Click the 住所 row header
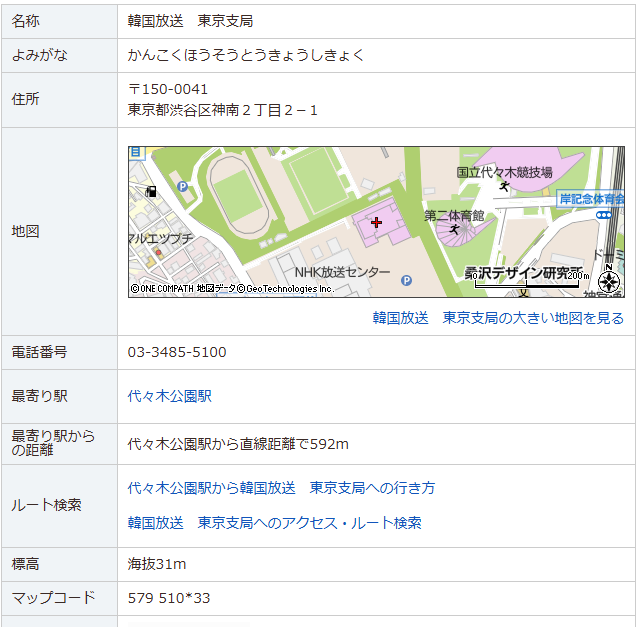Viewport: 641px width, 627px height. [59, 100]
